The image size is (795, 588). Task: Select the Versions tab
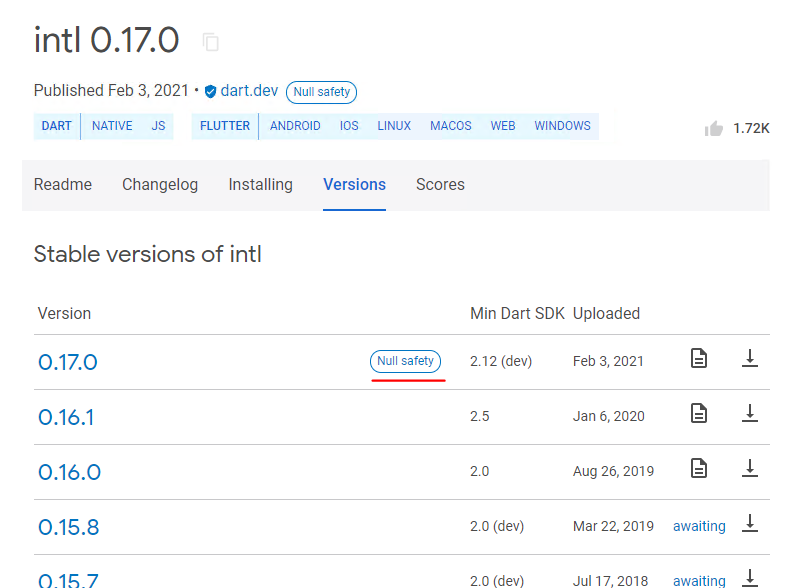tap(354, 185)
